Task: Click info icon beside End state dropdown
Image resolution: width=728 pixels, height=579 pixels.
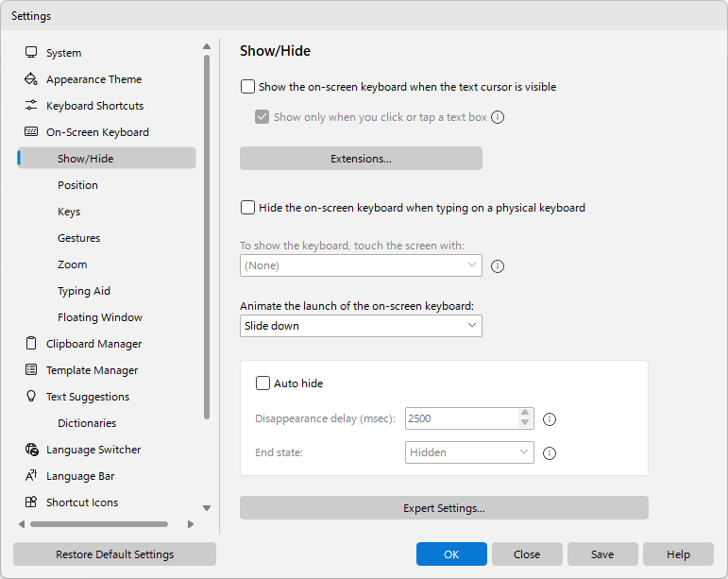Action: click(x=550, y=453)
